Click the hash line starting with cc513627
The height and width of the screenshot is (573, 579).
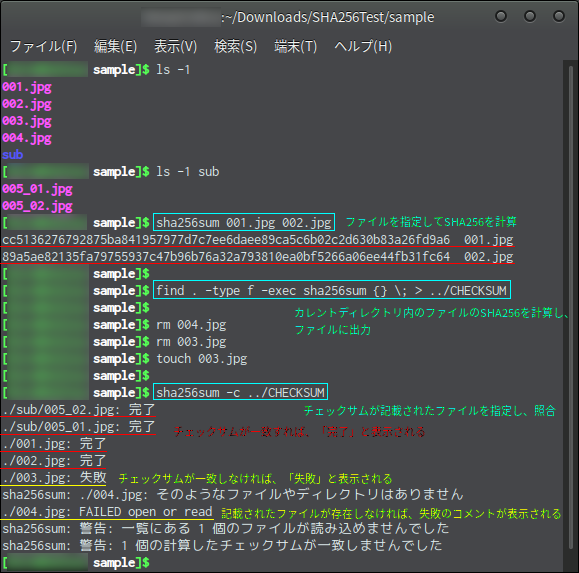click(258, 240)
